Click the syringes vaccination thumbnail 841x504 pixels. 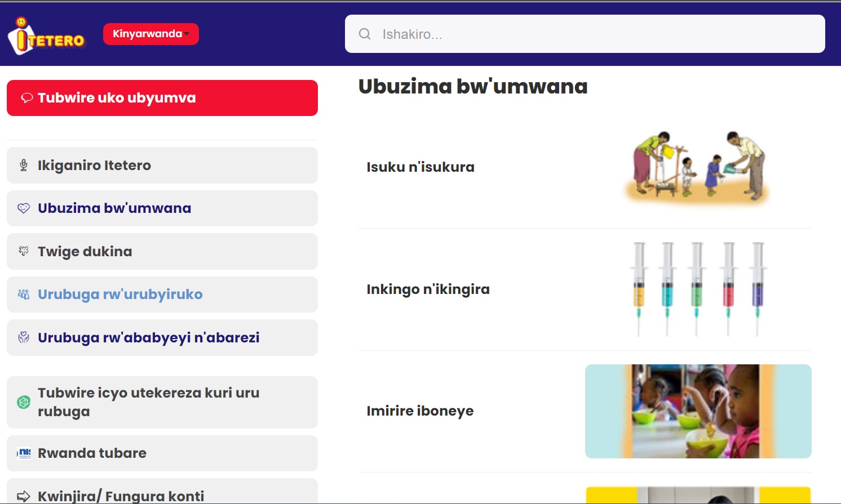coord(698,289)
